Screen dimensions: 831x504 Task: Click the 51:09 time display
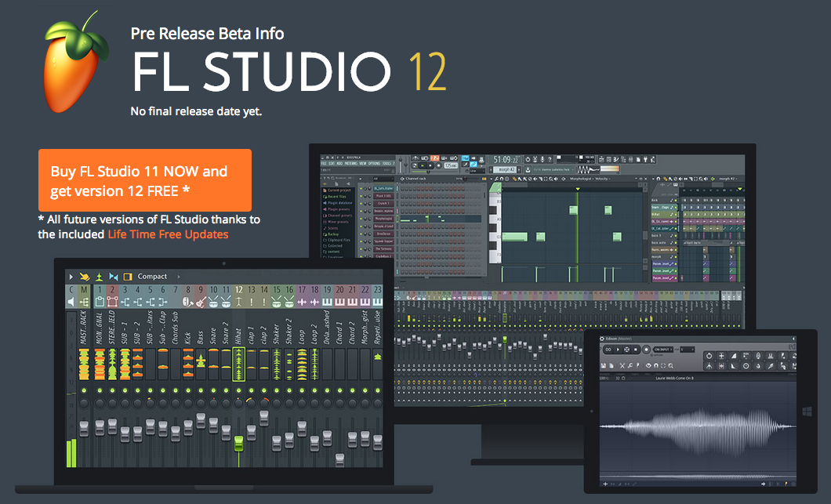(506, 160)
